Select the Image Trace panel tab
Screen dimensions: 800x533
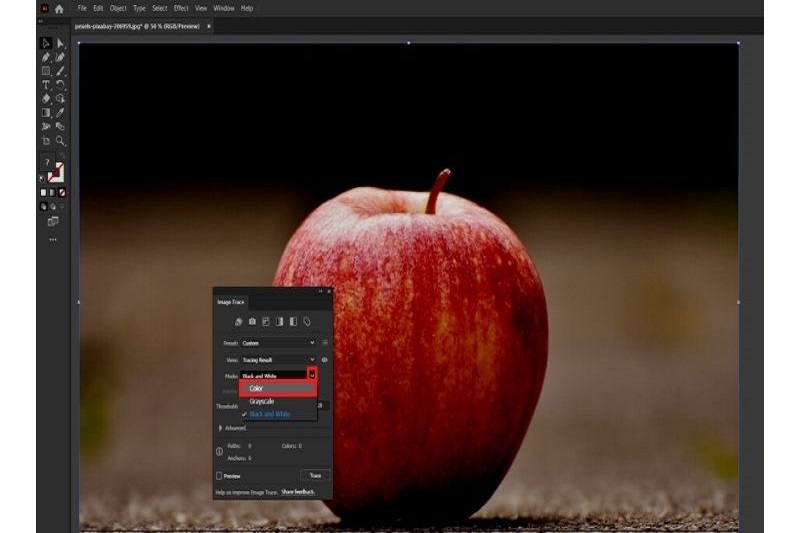(231, 302)
